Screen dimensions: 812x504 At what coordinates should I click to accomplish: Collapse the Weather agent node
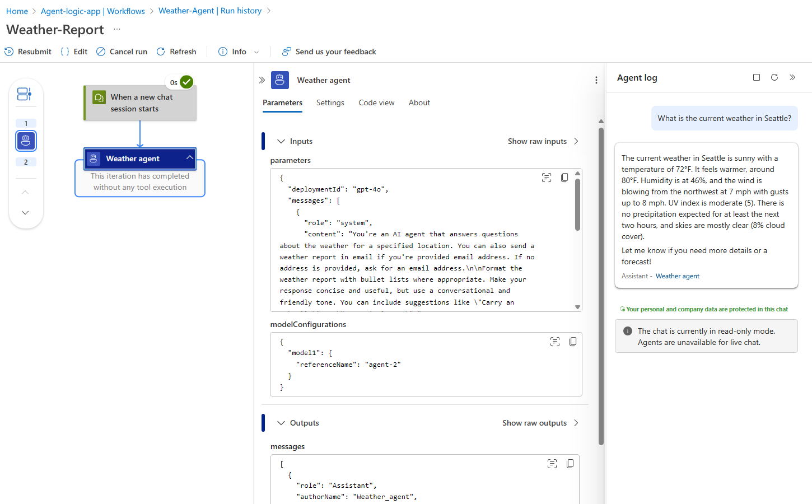(190, 158)
